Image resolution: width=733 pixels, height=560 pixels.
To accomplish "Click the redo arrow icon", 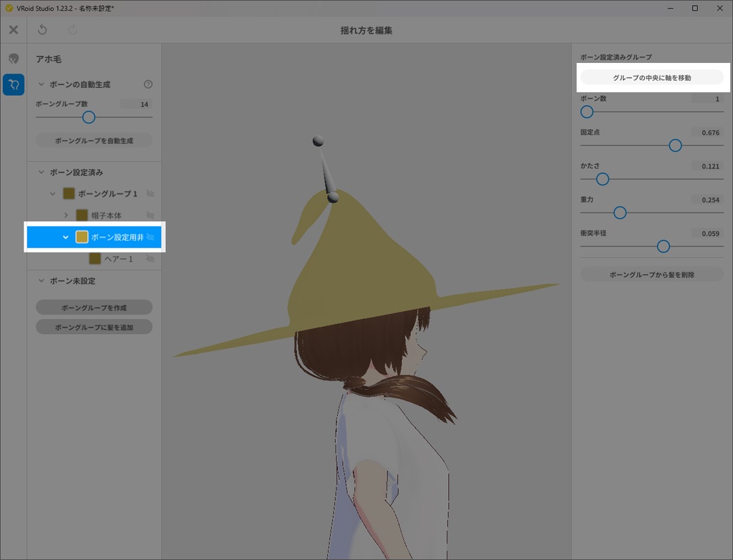I will coord(72,30).
